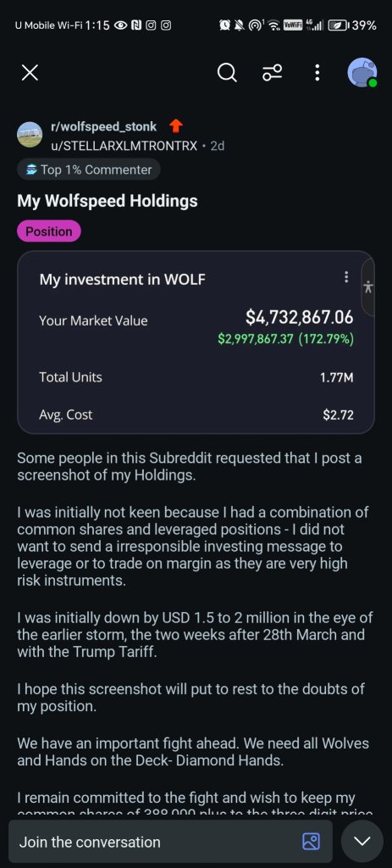The image size is (392, 868).
Task: Open the WOLF investment card's three-dot menu
Action: point(346,277)
